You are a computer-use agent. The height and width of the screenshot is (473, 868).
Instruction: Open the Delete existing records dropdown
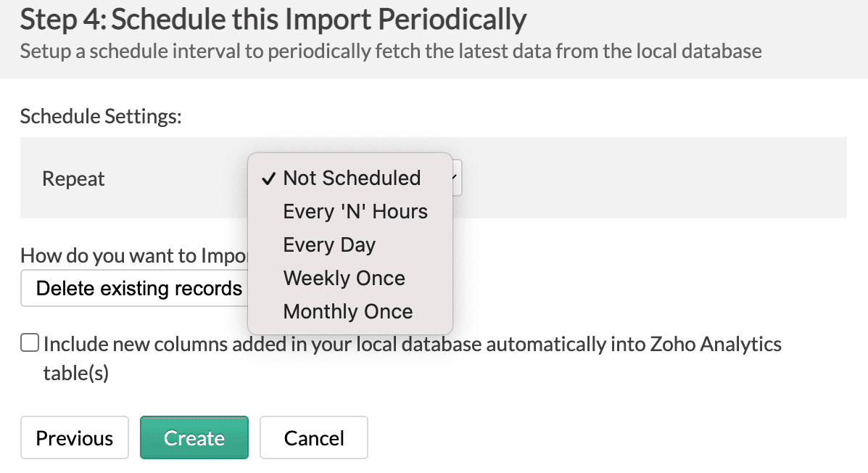(x=138, y=288)
